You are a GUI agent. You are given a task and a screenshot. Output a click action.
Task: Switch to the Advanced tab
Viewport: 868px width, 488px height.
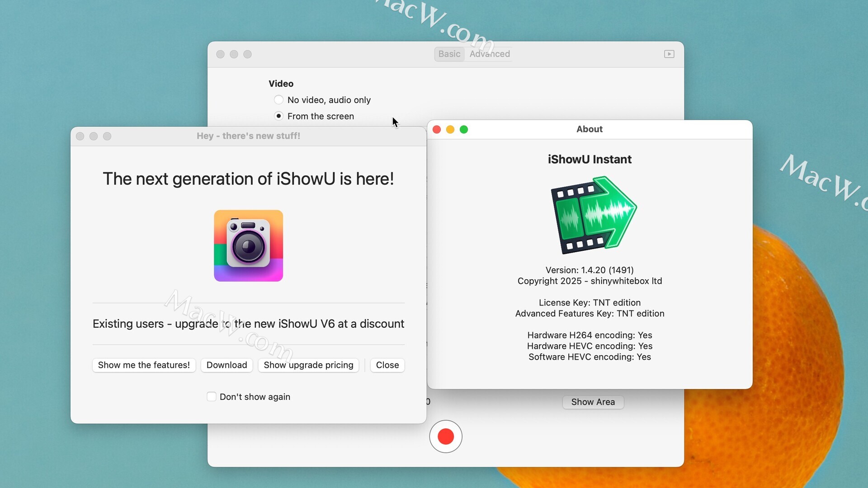pos(490,54)
